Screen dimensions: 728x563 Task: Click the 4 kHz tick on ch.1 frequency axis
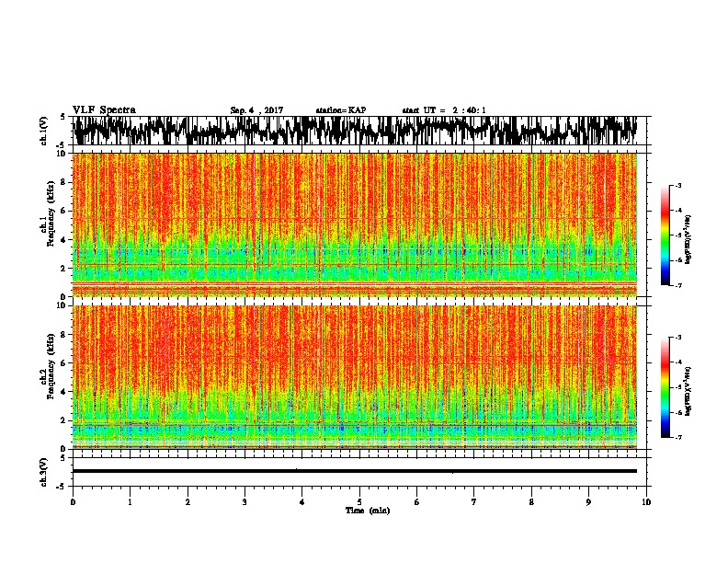[64, 240]
